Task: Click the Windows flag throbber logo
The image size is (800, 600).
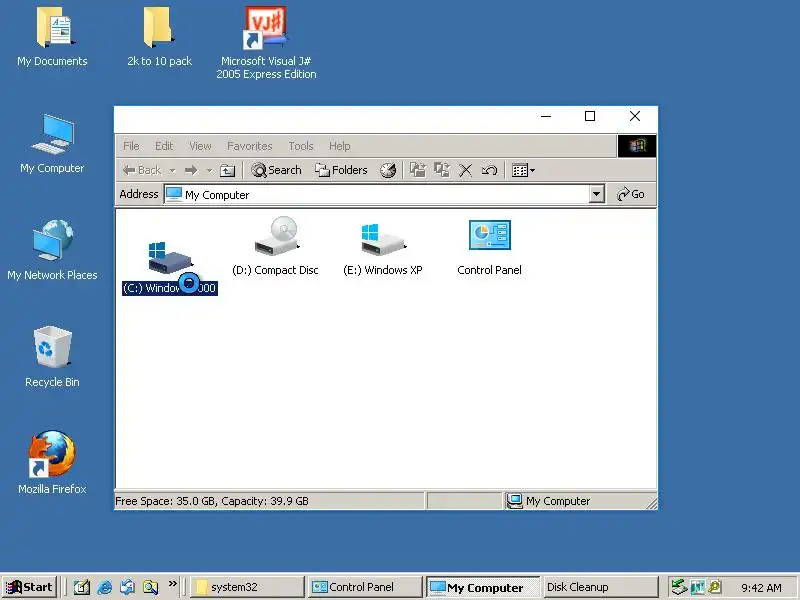Action: point(637,146)
